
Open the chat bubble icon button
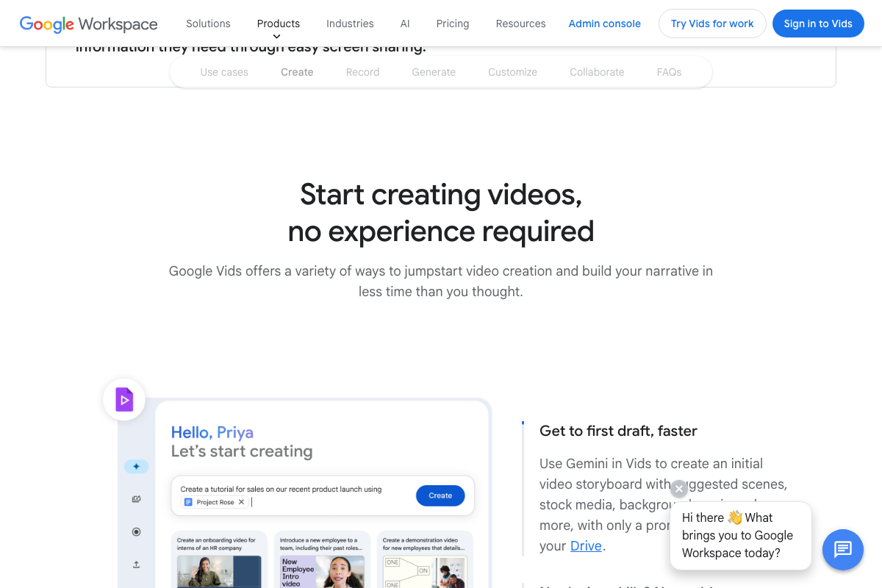(842, 549)
